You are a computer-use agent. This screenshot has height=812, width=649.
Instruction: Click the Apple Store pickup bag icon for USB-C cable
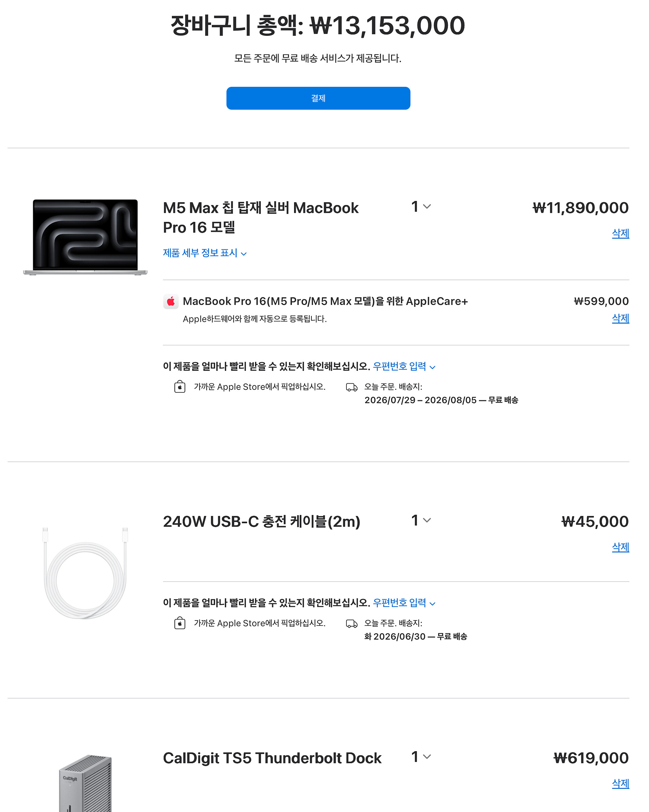180,623
